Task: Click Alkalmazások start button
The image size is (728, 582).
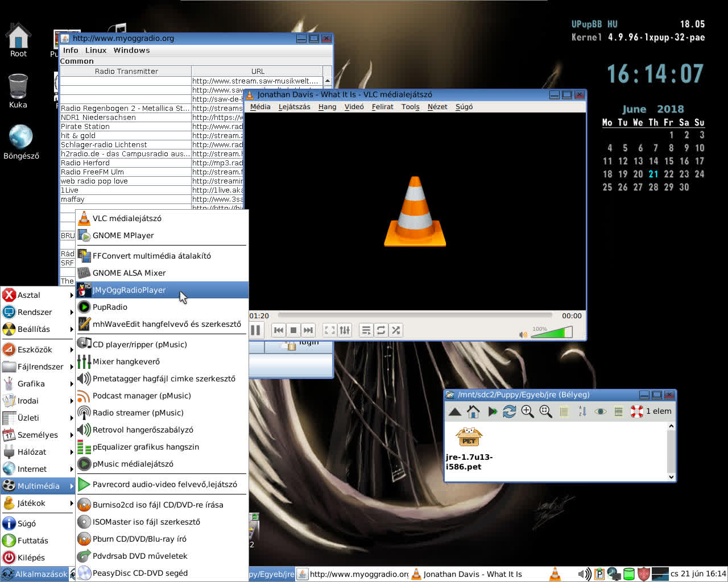Action: pos(35,574)
